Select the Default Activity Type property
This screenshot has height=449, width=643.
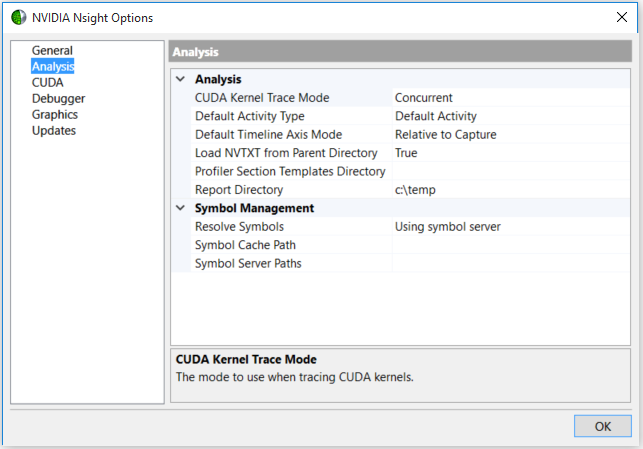292,116
